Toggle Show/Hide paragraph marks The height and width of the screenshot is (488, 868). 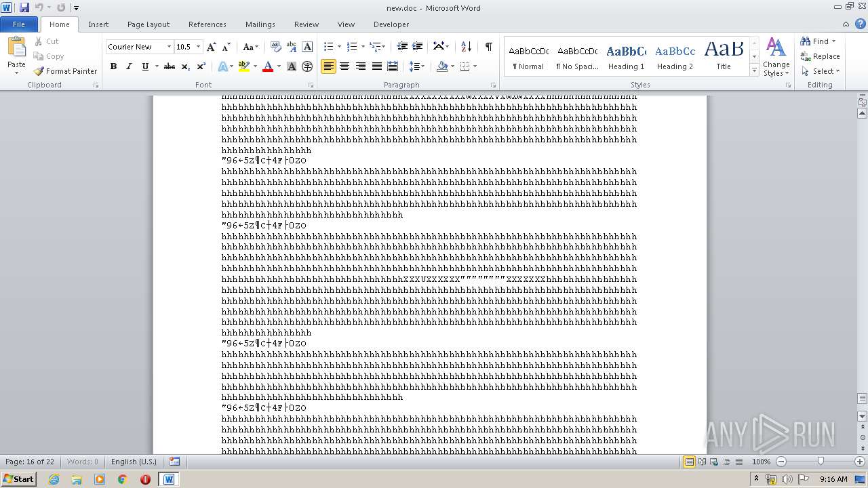point(488,47)
